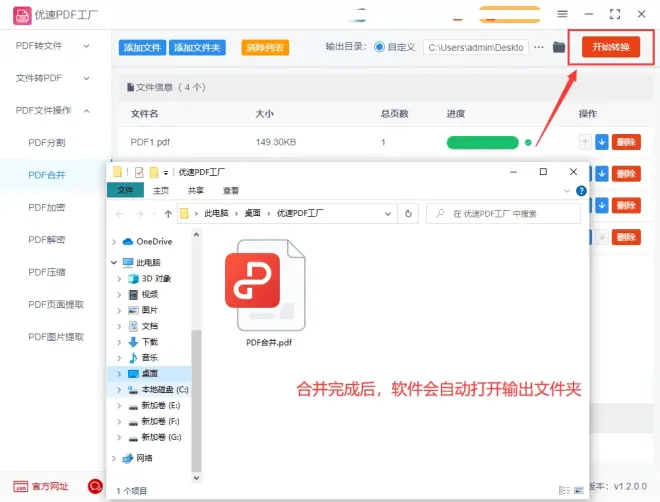Switch Explorer to large icons view
The width and height of the screenshot is (660, 502).
click(x=579, y=490)
